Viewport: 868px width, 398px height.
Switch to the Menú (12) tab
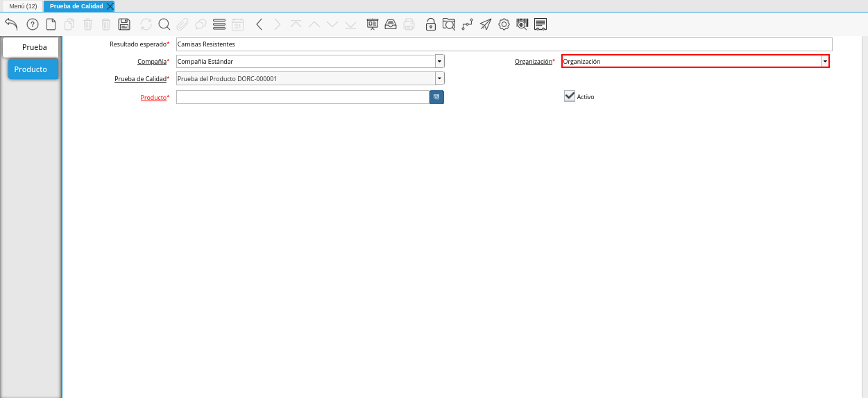23,6
